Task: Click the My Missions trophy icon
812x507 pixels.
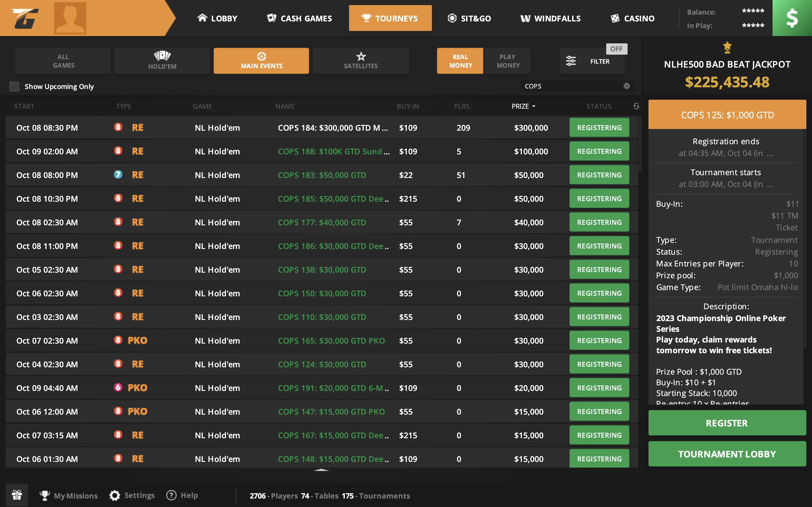Action: point(45,495)
